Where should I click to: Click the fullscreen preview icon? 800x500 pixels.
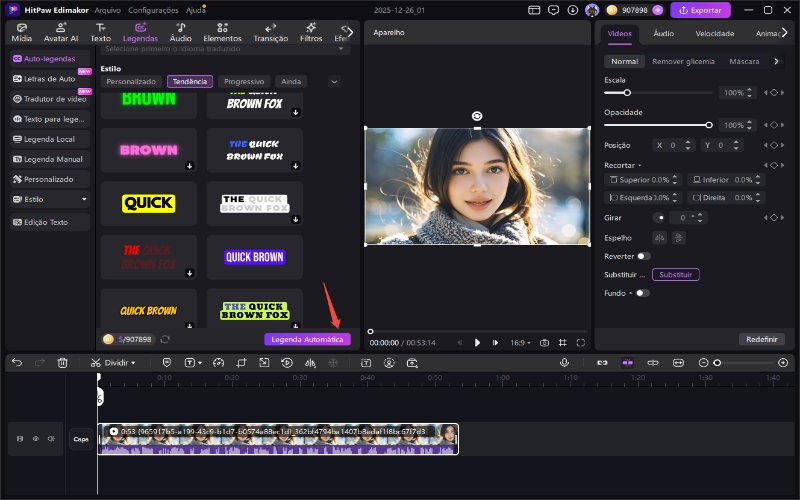click(580, 342)
